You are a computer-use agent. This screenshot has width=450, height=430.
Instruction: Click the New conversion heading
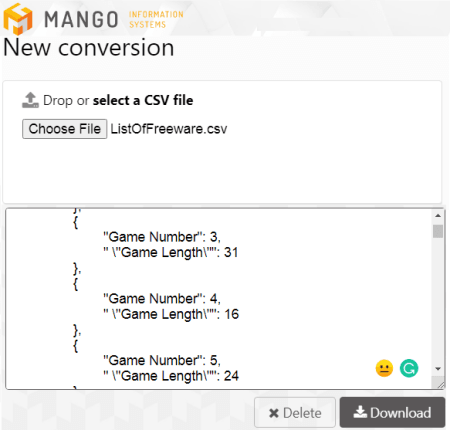coord(89,47)
